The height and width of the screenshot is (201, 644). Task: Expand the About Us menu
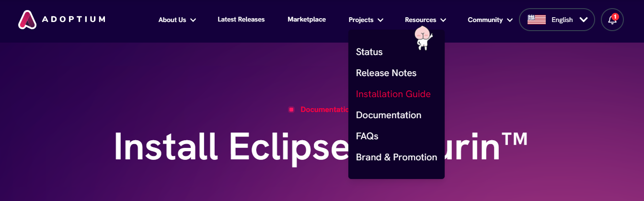pyautogui.click(x=177, y=20)
